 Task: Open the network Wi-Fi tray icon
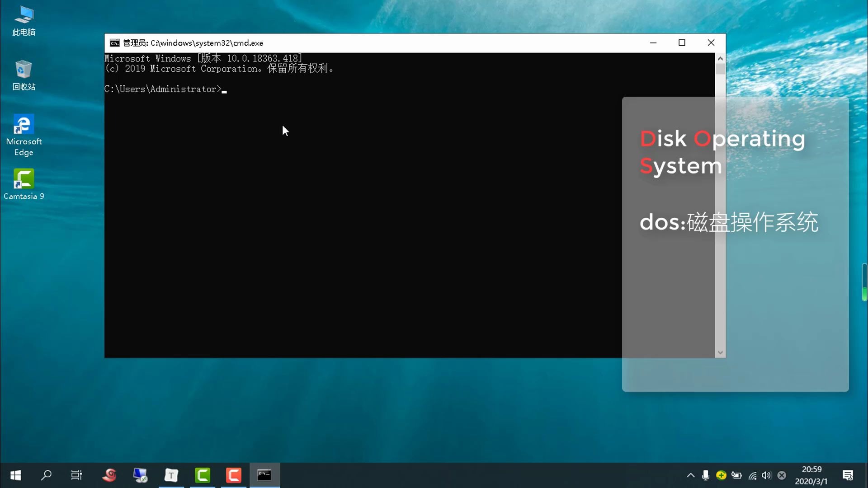752,475
